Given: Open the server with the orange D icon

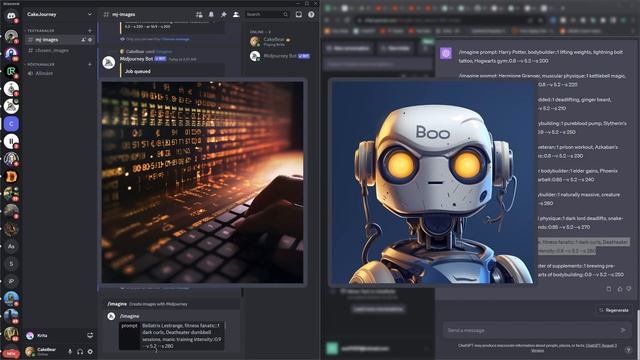Looking at the screenshot, I should click(x=11, y=176).
